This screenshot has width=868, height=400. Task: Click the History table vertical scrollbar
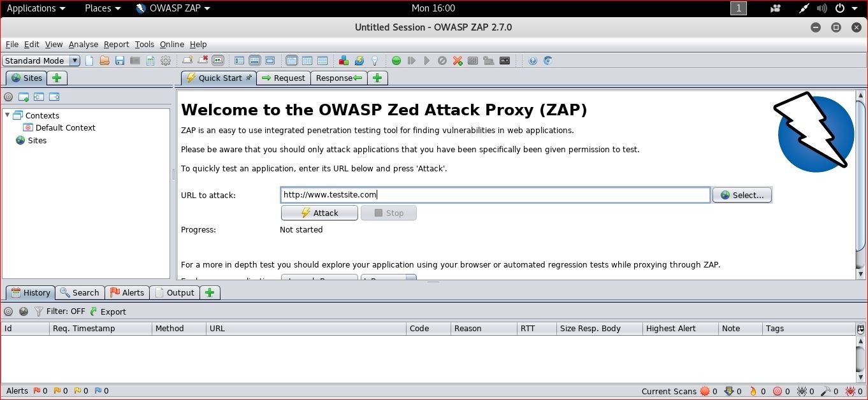tap(860, 359)
